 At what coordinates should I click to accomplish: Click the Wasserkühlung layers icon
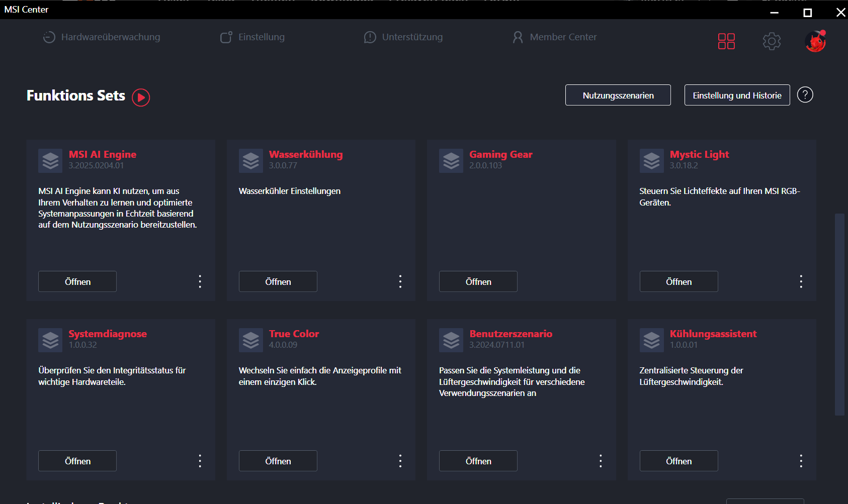click(x=251, y=161)
